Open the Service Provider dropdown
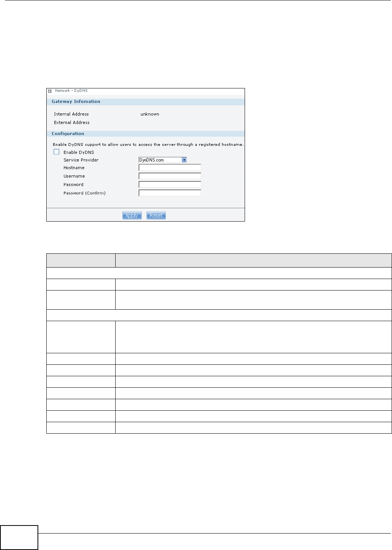Viewport: 392px width, 550px height. coord(162,160)
